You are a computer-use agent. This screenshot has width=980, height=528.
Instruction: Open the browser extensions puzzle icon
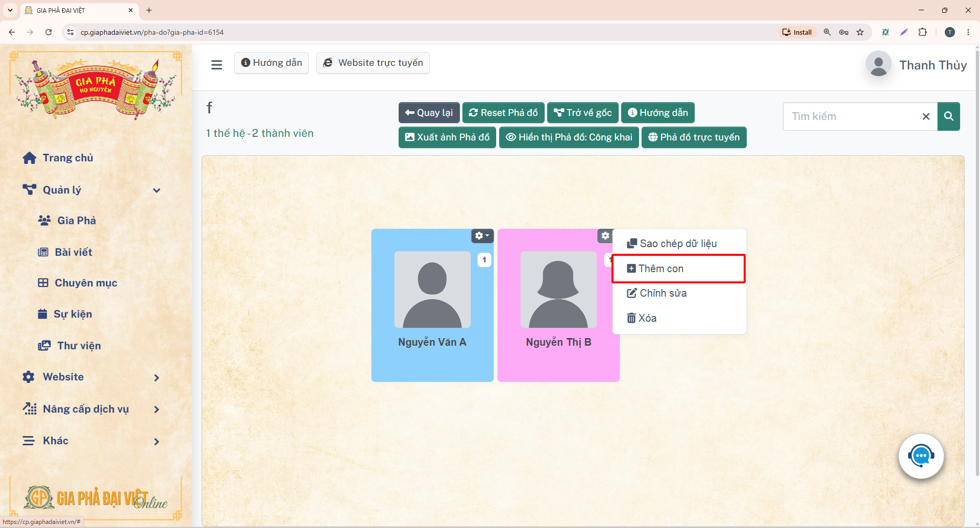(922, 32)
